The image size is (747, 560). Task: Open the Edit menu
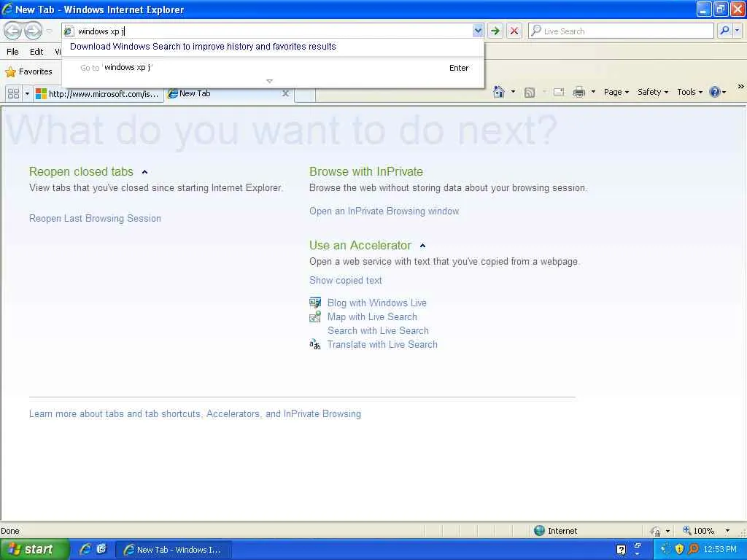coord(36,52)
